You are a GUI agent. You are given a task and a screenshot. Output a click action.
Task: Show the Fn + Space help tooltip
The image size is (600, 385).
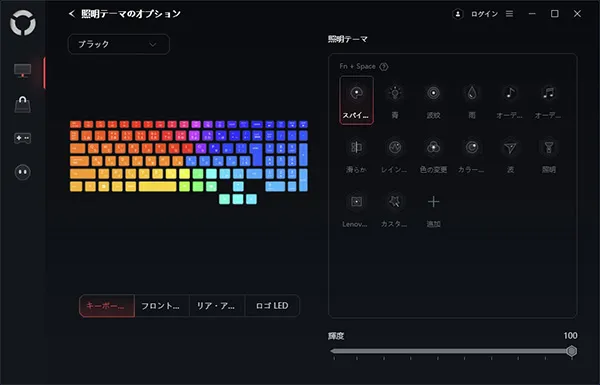click(x=383, y=67)
